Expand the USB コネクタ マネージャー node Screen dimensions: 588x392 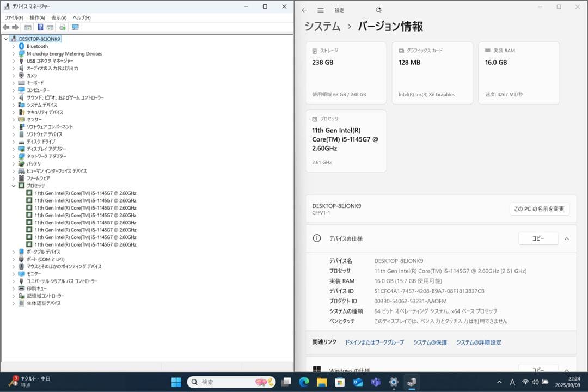coord(14,61)
